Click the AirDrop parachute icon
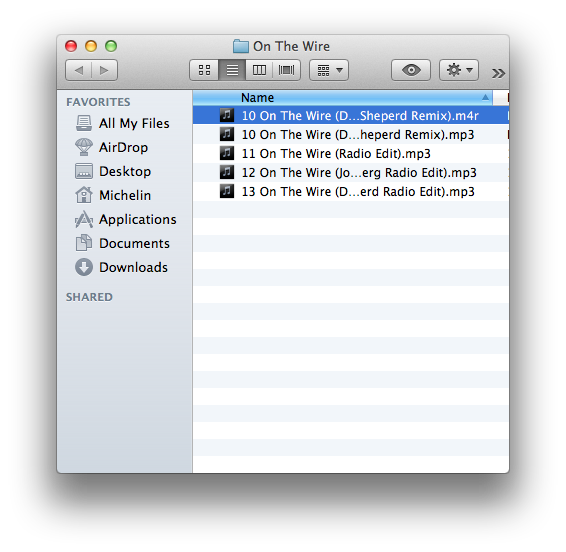The height and width of the screenshot is (552, 566). tap(84, 147)
